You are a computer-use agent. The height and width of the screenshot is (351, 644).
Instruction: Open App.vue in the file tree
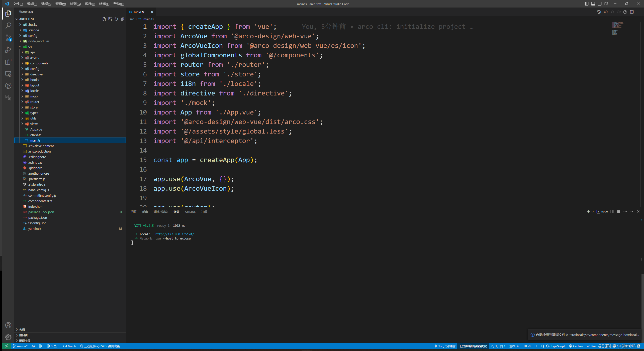[70, 129]
